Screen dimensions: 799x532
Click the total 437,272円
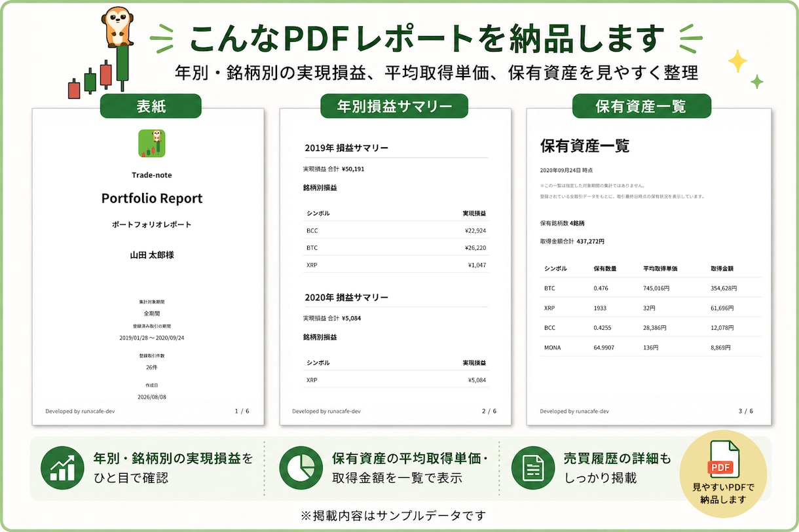(x=591, y=241)
